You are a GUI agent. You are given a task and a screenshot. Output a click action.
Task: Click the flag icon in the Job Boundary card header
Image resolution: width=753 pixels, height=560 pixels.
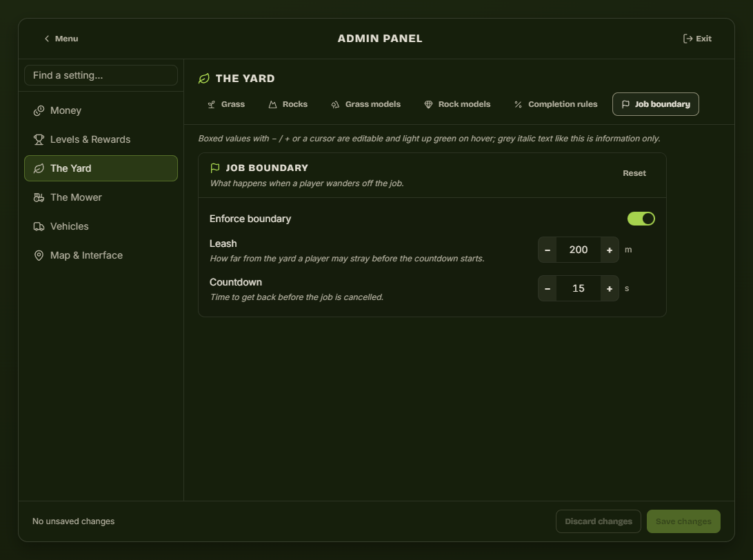click(215, 168)
